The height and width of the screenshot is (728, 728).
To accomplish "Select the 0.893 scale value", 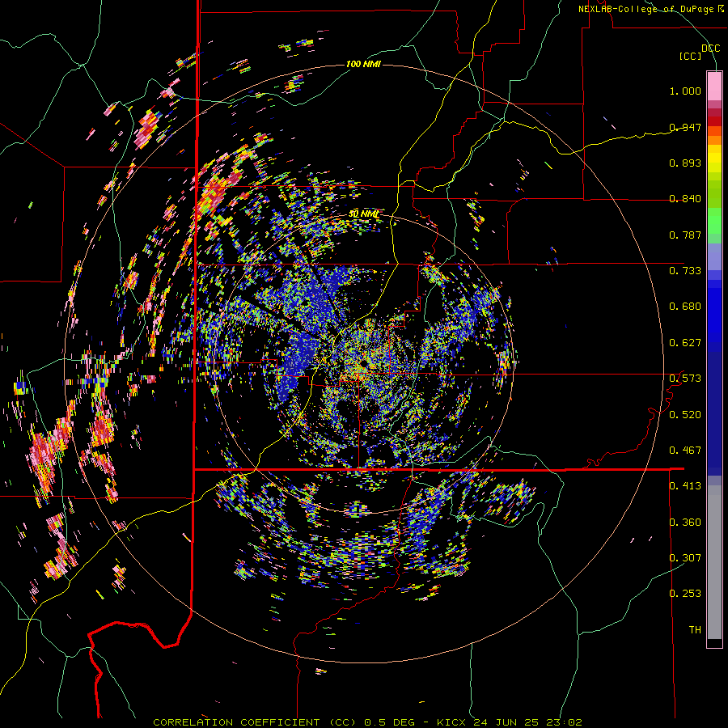I will [x=685, y=163].
